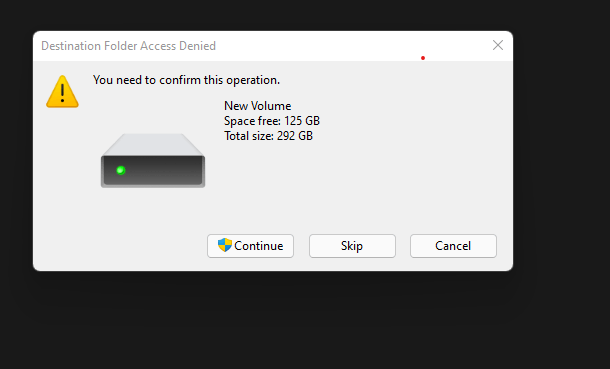Cancel the access denied operation
Viewport: 610px width, 369px height.
coord(453,246)
